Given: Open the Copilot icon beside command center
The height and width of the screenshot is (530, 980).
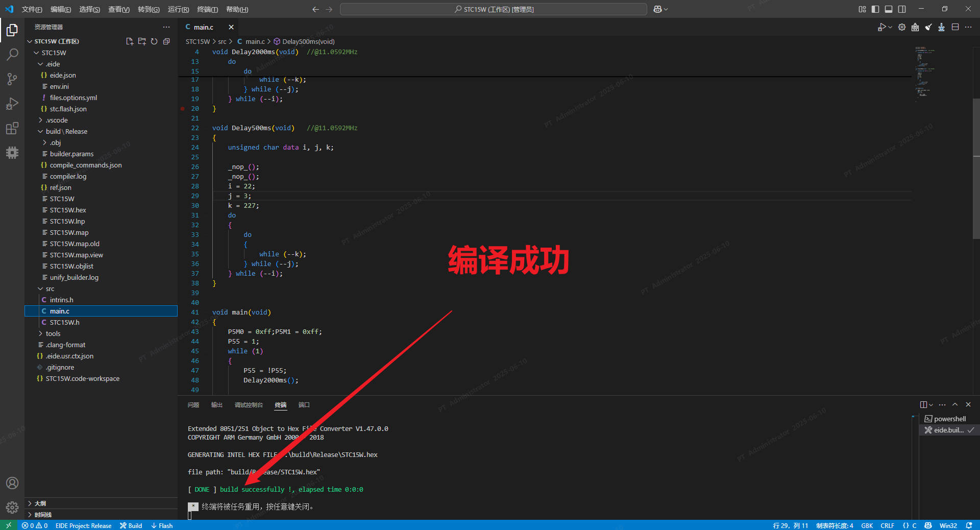Looking at the screenshot, I should [x=657, y=9].
